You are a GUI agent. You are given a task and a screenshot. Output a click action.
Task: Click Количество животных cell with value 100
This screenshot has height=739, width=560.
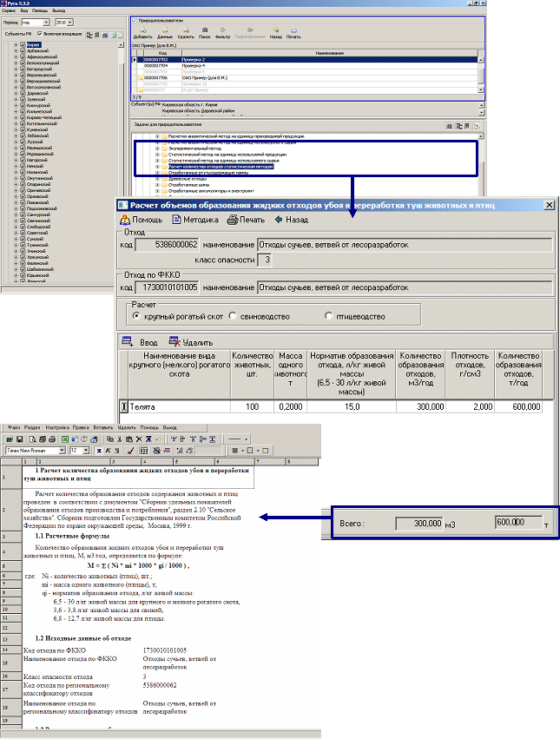click(252, 406)
